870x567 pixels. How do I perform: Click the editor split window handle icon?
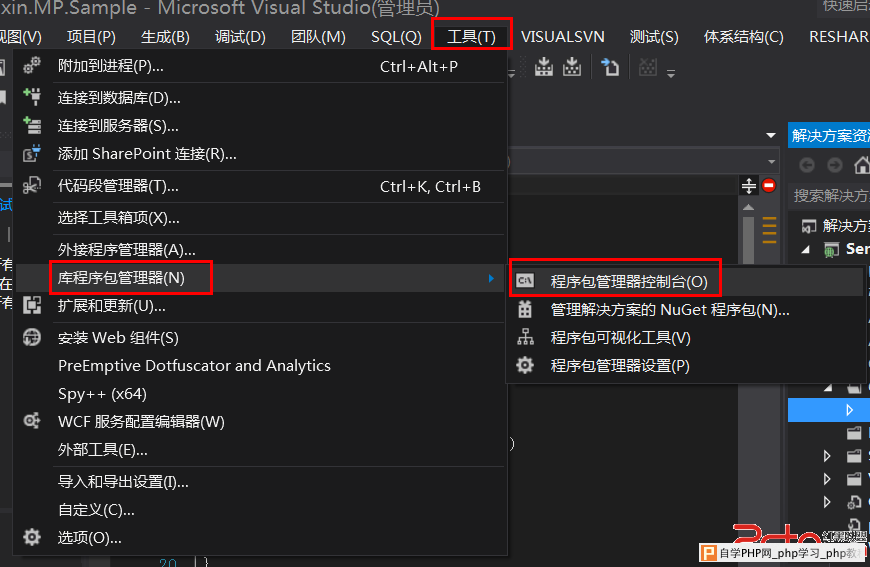point(748,186)
